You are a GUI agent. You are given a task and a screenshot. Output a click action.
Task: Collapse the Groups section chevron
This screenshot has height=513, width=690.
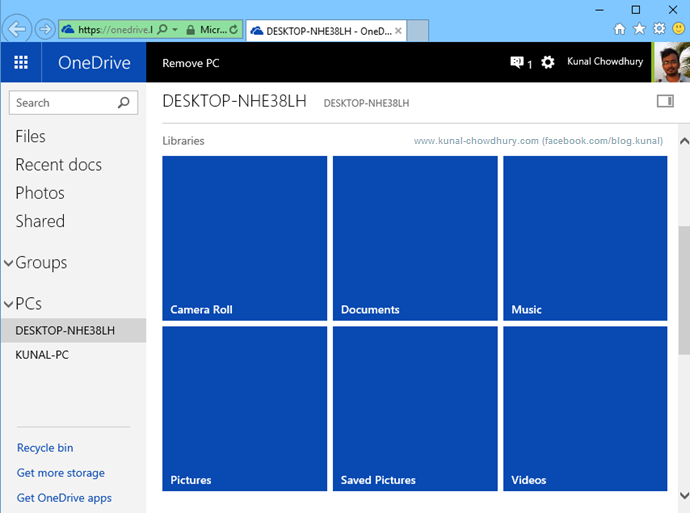(8, 263)
